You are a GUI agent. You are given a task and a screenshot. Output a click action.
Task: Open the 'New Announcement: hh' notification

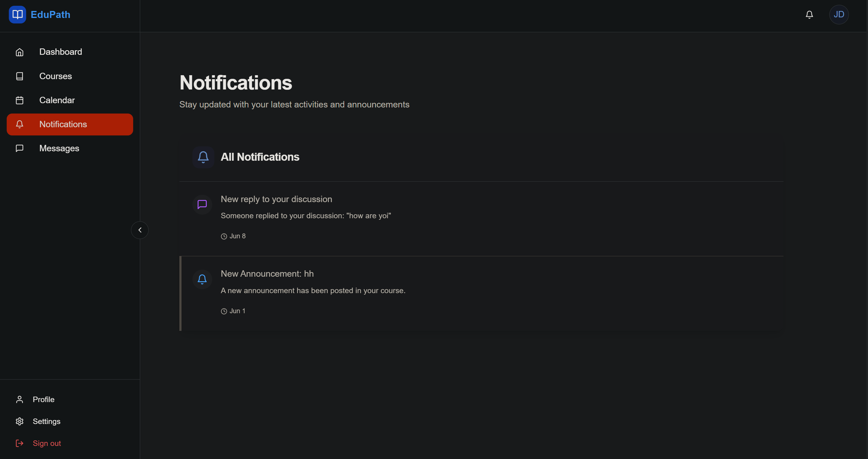(x=267, y=274)
